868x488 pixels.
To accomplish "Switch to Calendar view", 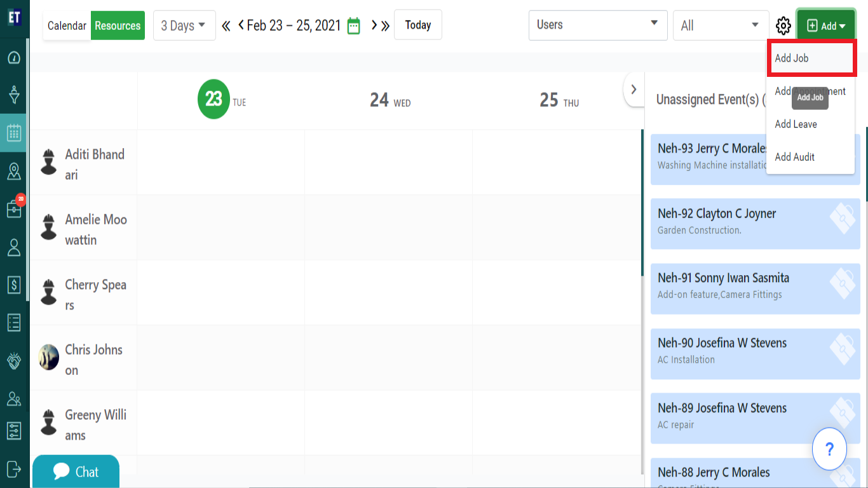I will click(x=67, y=25).
